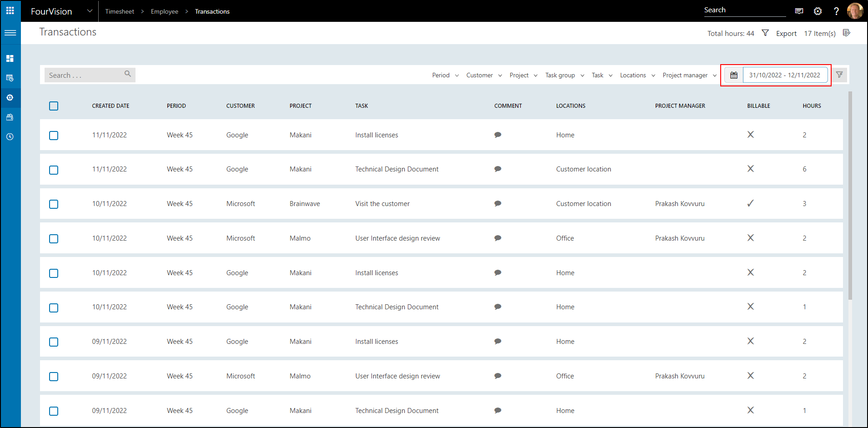This screenshot has height=428, width=868.
Task: Sort by PROJECT MANAGER column header
Action: (680, 106)
